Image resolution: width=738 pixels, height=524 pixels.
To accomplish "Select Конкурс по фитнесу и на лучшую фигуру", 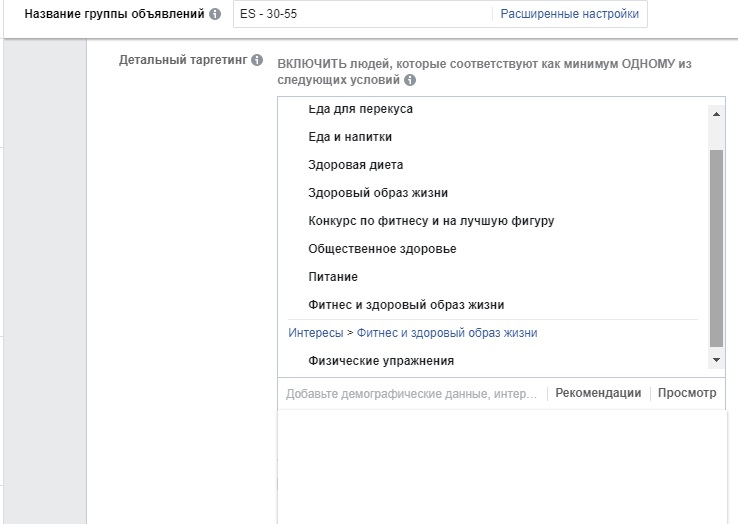I will point(431,221).
